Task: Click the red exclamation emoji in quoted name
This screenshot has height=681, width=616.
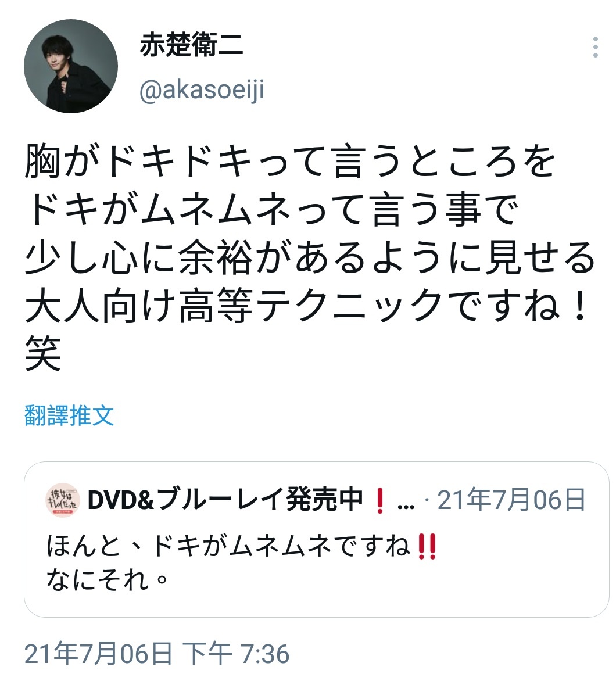Action: [x=379, y=500]
